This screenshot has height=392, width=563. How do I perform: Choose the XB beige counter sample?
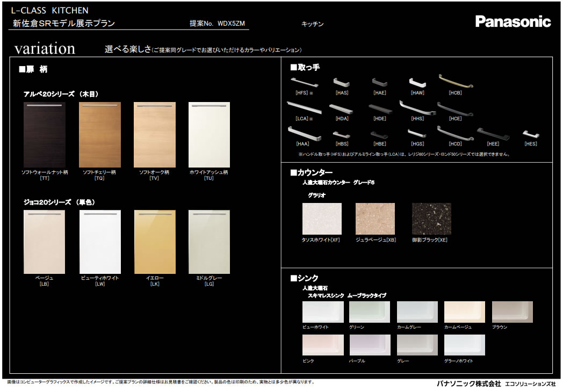coord(375,219)
